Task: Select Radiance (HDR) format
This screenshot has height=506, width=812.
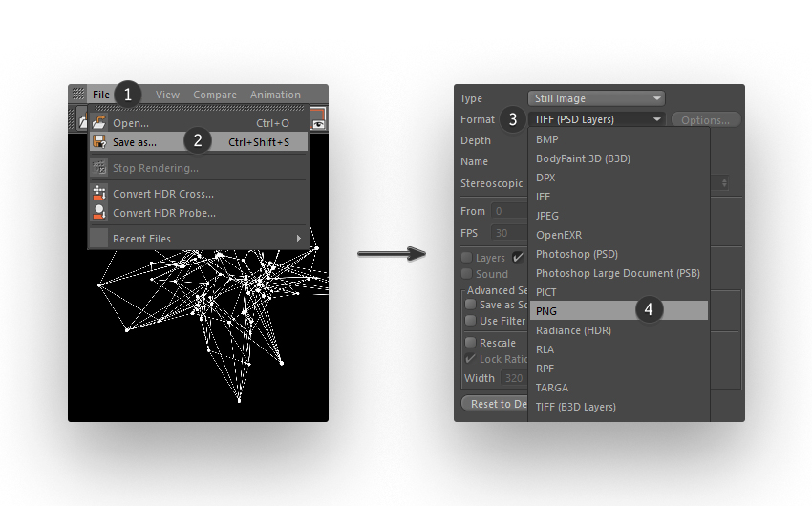Action: tap(619, 330)
